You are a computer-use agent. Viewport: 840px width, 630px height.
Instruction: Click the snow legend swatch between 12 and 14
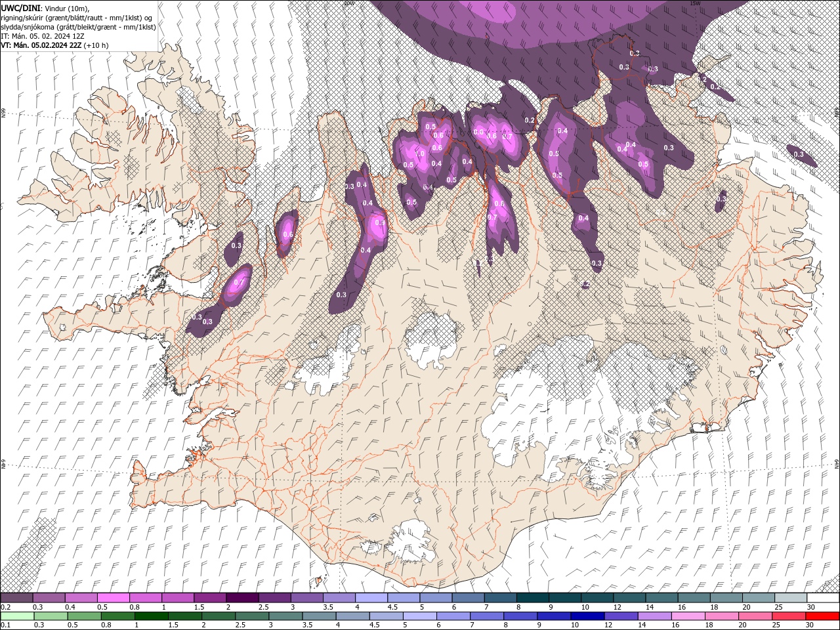629,598
